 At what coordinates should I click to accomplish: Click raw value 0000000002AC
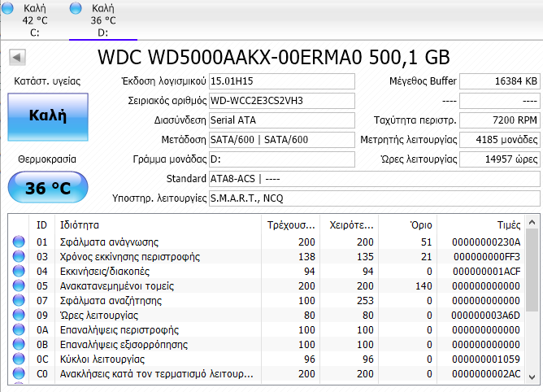point(486,373)
